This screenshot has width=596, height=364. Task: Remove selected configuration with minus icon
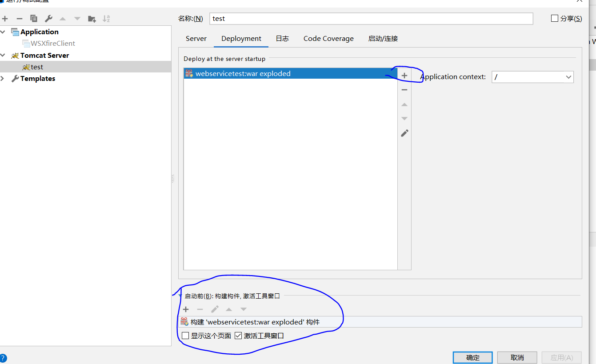[19, 19]
